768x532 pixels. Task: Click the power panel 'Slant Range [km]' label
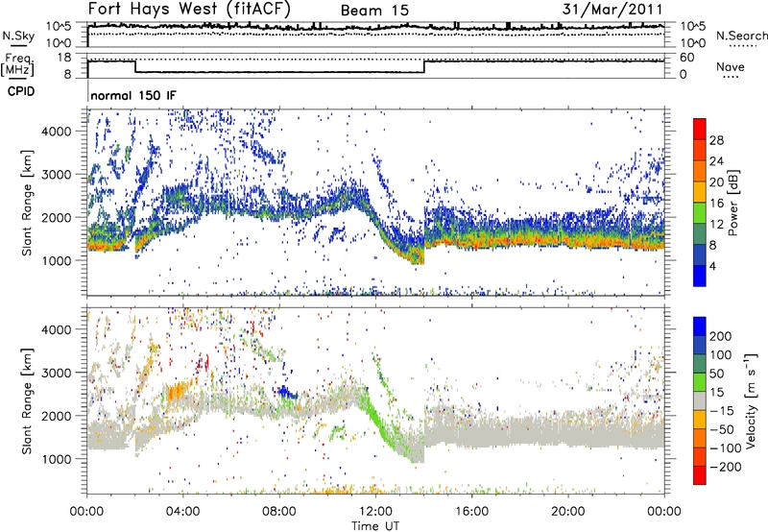28,203
